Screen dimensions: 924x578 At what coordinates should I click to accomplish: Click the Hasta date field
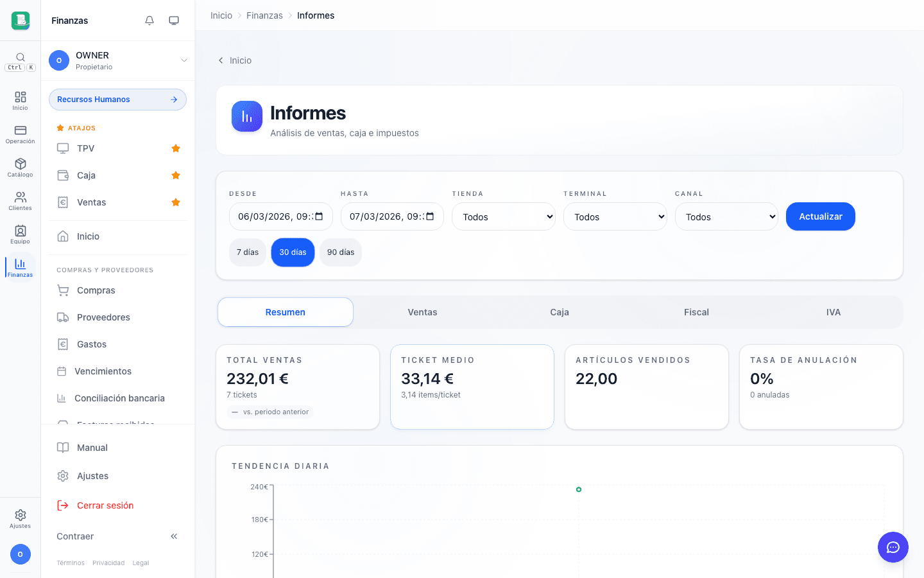(x=392, y=216)
